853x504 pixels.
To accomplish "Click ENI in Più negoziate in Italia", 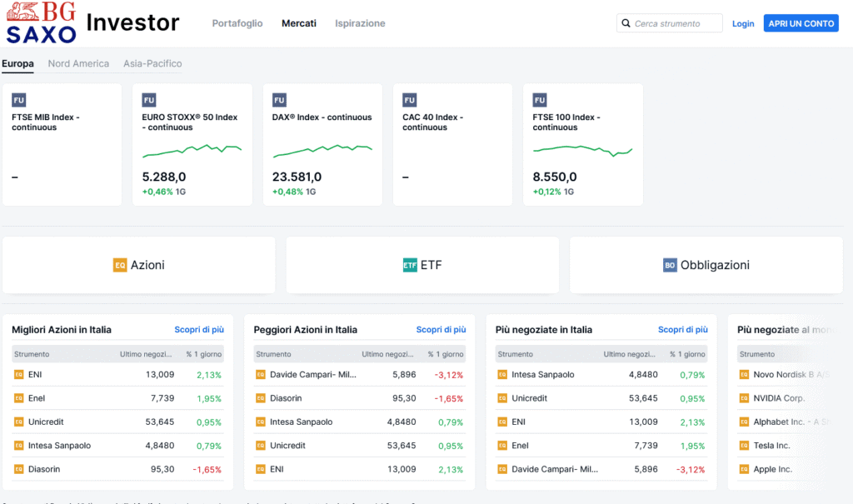I will tap(518, 422).
